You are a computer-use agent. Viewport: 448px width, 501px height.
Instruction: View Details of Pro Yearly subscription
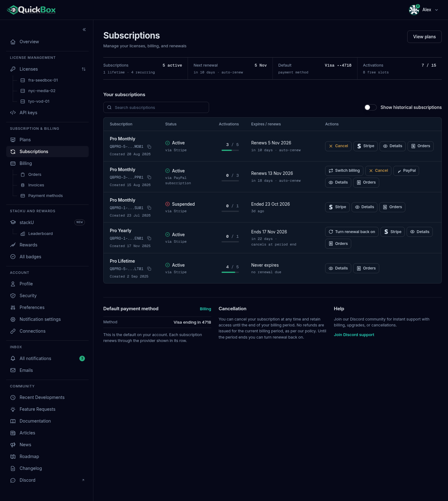click(420, 232)
